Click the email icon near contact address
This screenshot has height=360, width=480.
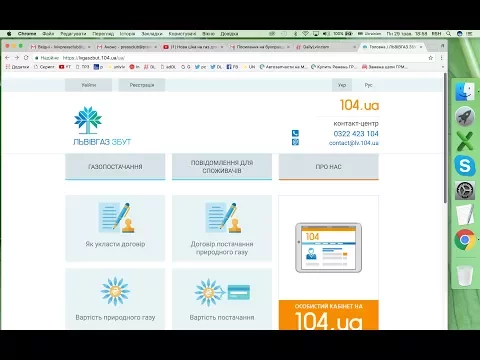[x=295, y=142]
